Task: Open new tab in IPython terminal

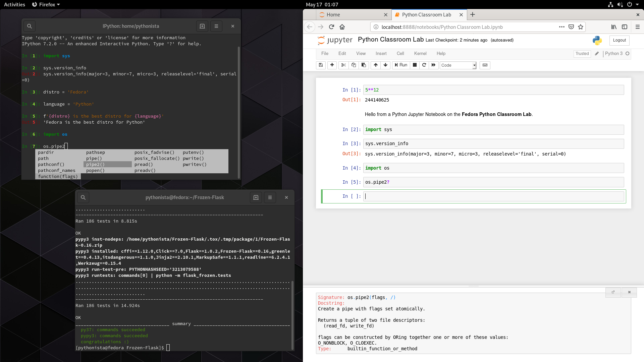Action: coord(202,26)
